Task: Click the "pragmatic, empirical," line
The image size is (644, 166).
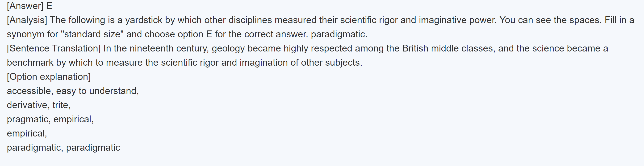Action: click(x=50, y=119)
